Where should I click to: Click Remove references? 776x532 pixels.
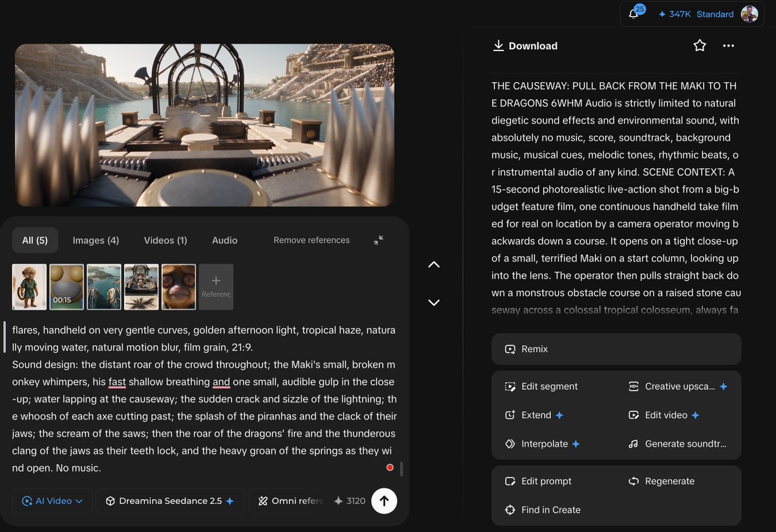312,240
